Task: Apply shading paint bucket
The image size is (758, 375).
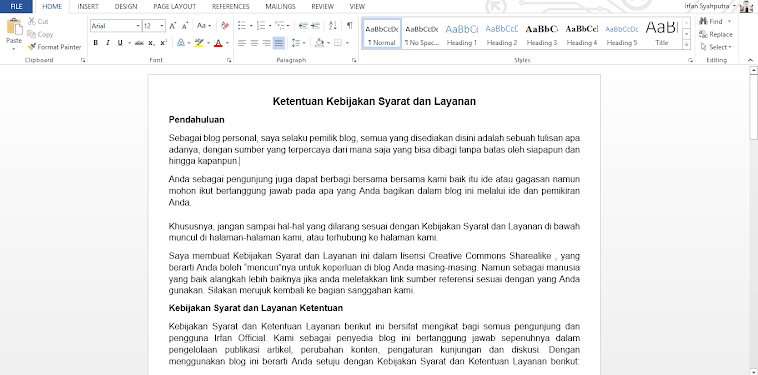Action: click(x=319, y=43)
